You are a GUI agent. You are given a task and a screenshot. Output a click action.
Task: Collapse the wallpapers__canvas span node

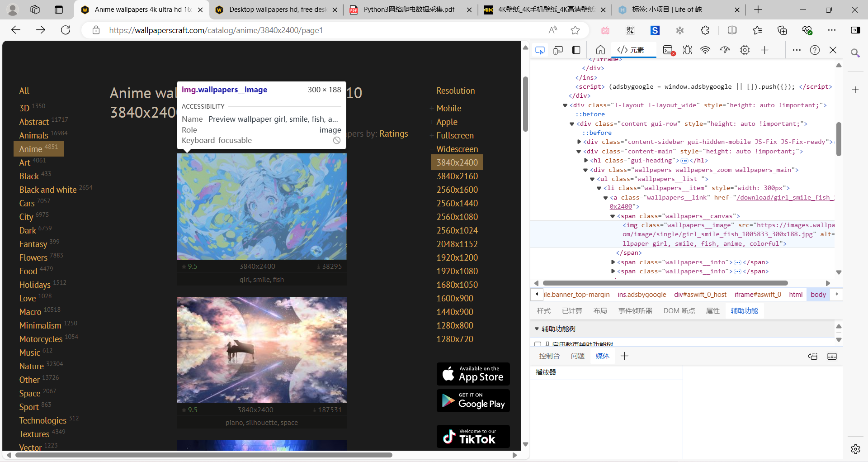[x=613, y=216]
